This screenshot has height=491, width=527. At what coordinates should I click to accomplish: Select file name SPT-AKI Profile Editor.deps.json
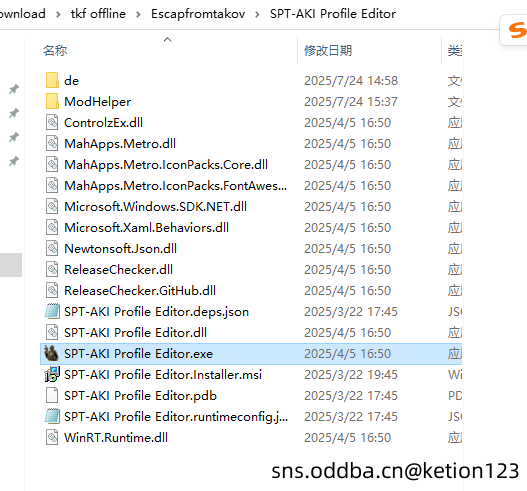click(x=157, y=312)
